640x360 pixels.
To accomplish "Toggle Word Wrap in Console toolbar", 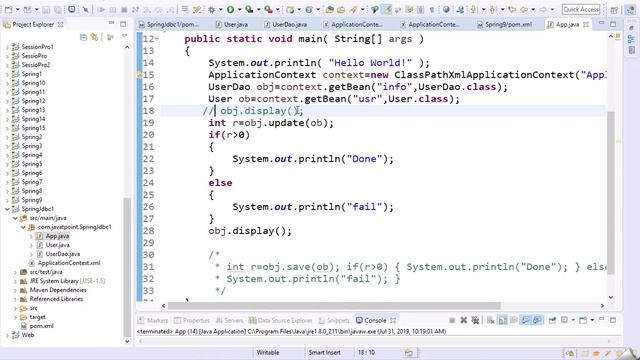I will coord(514,320).
